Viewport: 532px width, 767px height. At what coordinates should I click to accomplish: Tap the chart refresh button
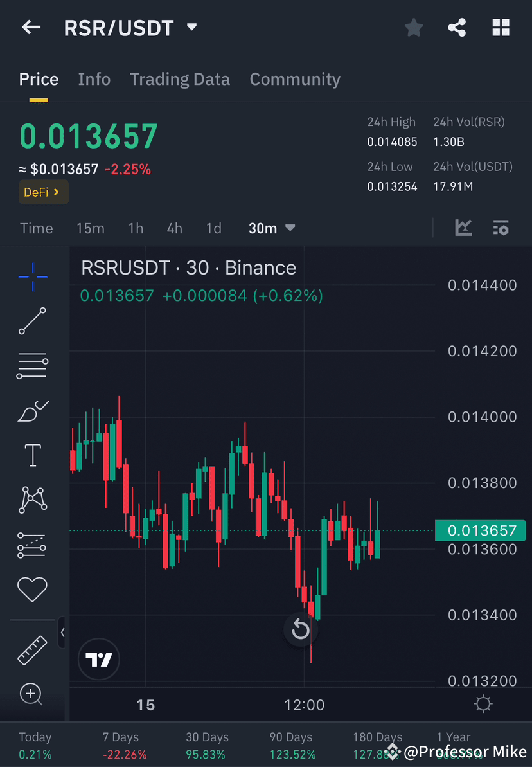point(301,629)
